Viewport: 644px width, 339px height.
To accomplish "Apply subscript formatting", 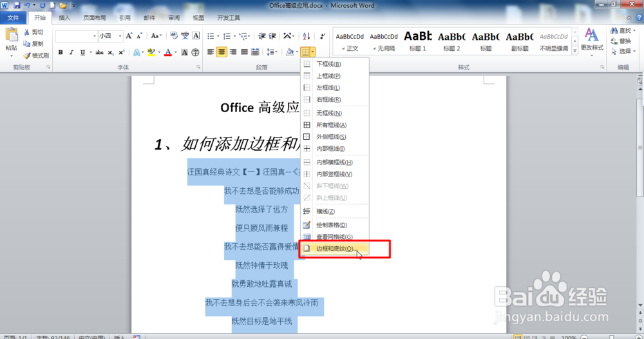I will pyautogui.click(x=111, y=53).
